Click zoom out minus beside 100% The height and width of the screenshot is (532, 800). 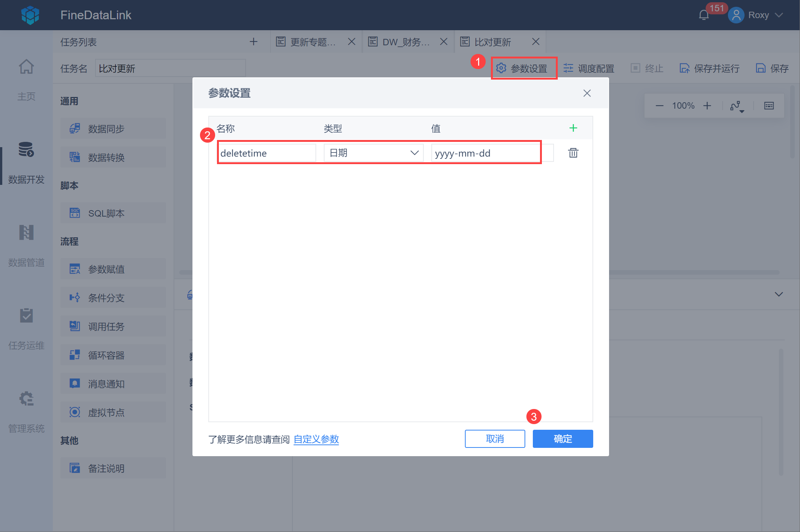(x=659, y=106)
